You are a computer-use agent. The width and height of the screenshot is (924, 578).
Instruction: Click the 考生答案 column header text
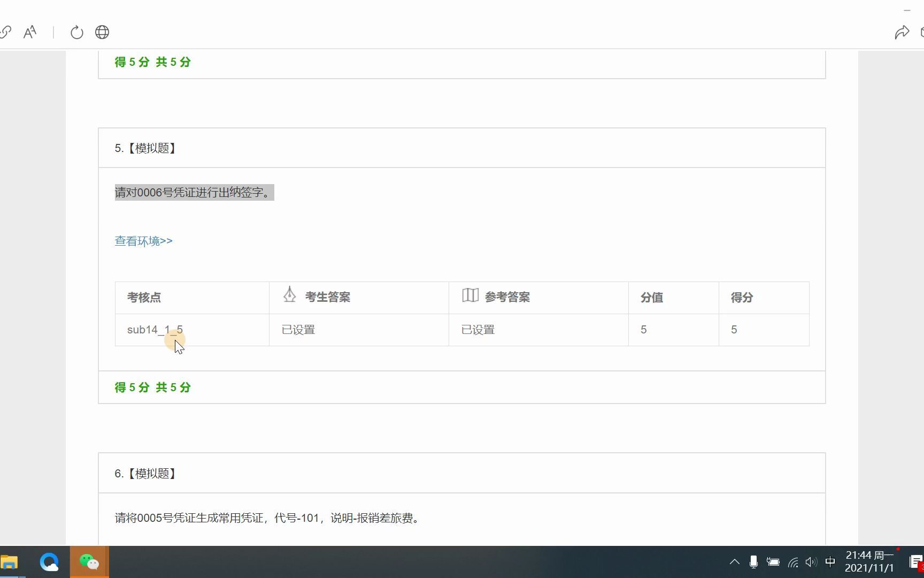click(x=328, y=297)
